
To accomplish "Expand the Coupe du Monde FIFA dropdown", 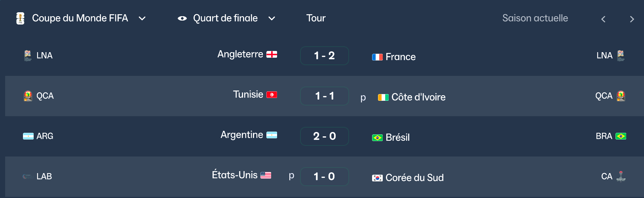I will (x=142, y=19).
